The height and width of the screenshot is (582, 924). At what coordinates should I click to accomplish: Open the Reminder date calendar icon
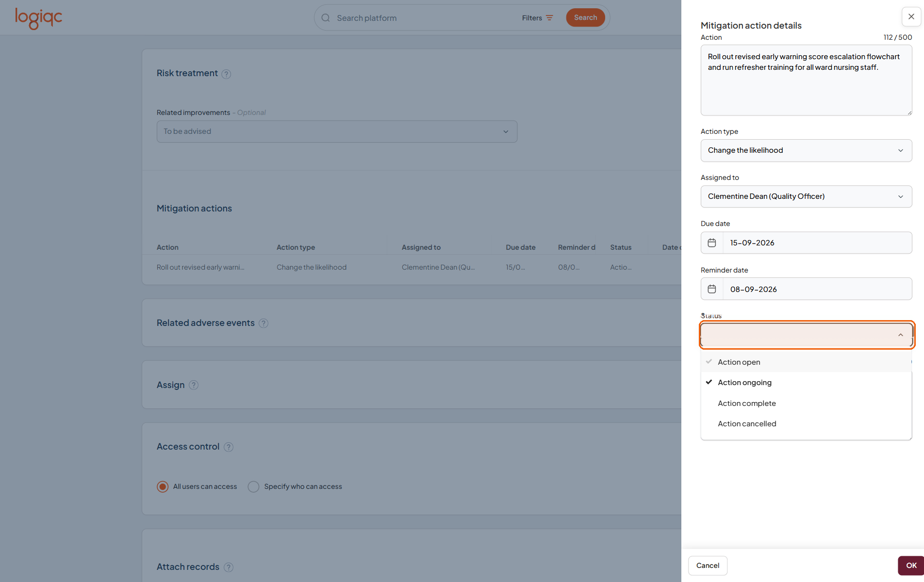(x=712, y=289)
